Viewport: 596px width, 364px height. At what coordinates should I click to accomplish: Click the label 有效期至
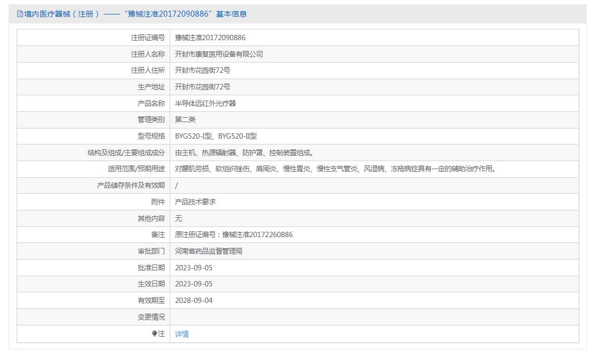[x=152, y=300]
